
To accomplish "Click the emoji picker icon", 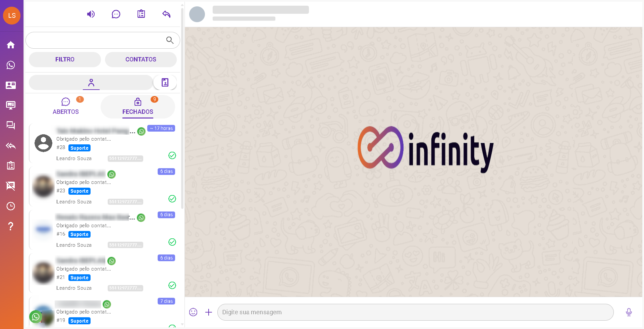I will point(193,312).
